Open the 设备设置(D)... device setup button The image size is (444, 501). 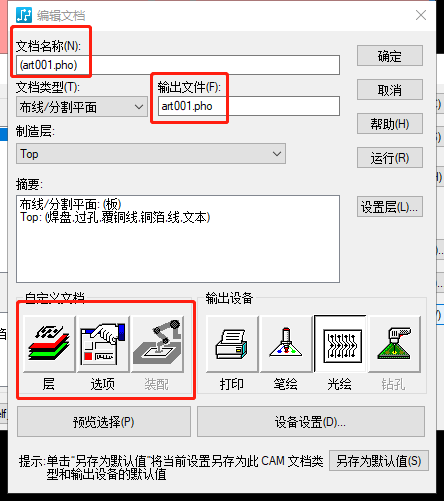(311, 422)
